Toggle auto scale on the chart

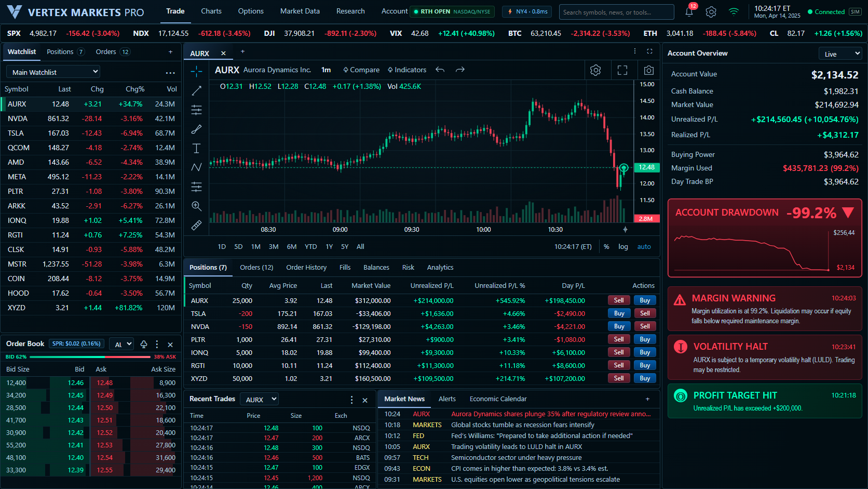644,247
